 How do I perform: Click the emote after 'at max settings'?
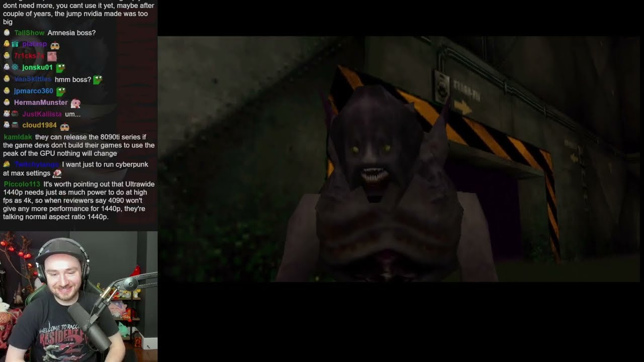[57, 173]
